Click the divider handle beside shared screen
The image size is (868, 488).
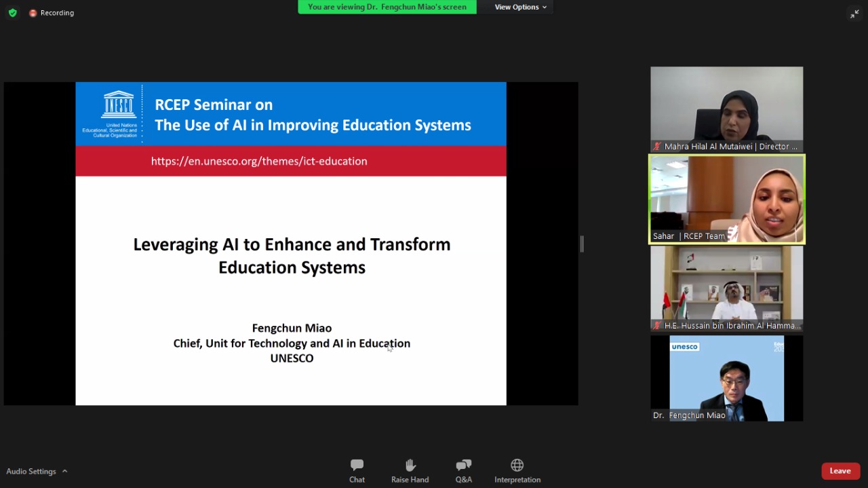click(x=582, y=244)
